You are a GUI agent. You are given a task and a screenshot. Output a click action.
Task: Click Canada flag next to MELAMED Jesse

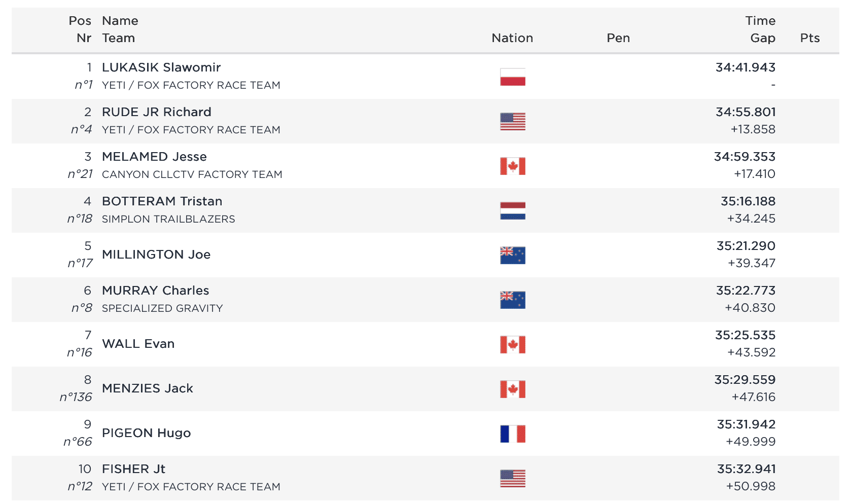pyautogui.click(x=512, y=166)
